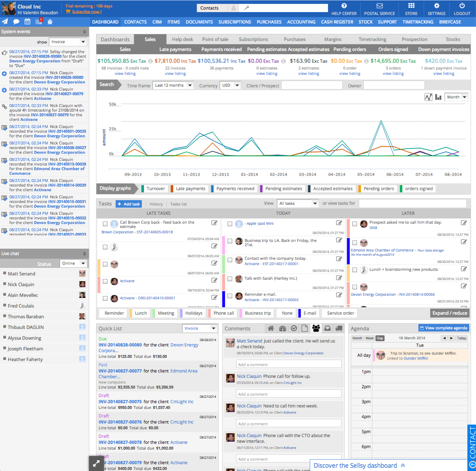476x471 pixels.
Task: Click the Add task button
Action: click(129, 204)
